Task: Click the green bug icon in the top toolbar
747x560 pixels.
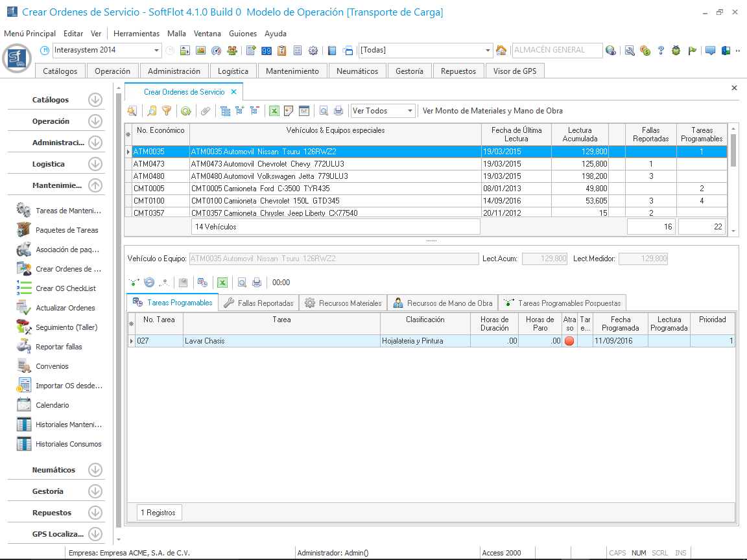Action: tap(676, 51)
